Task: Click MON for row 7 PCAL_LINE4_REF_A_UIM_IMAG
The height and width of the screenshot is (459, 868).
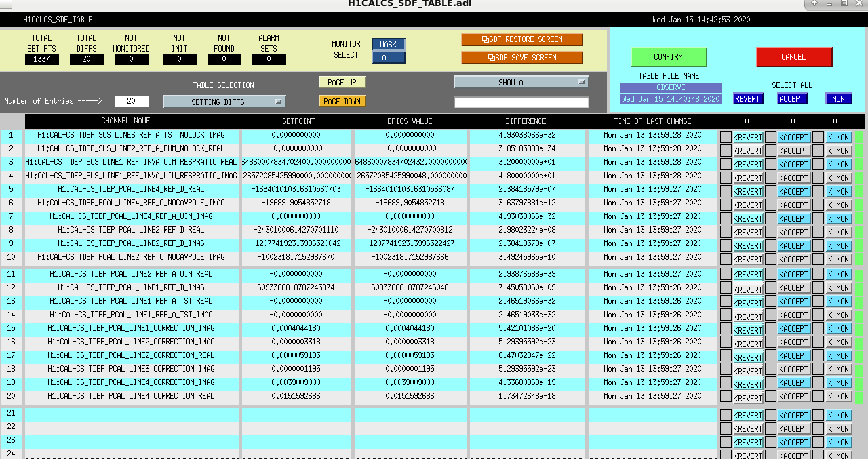Action: (839, 218)
